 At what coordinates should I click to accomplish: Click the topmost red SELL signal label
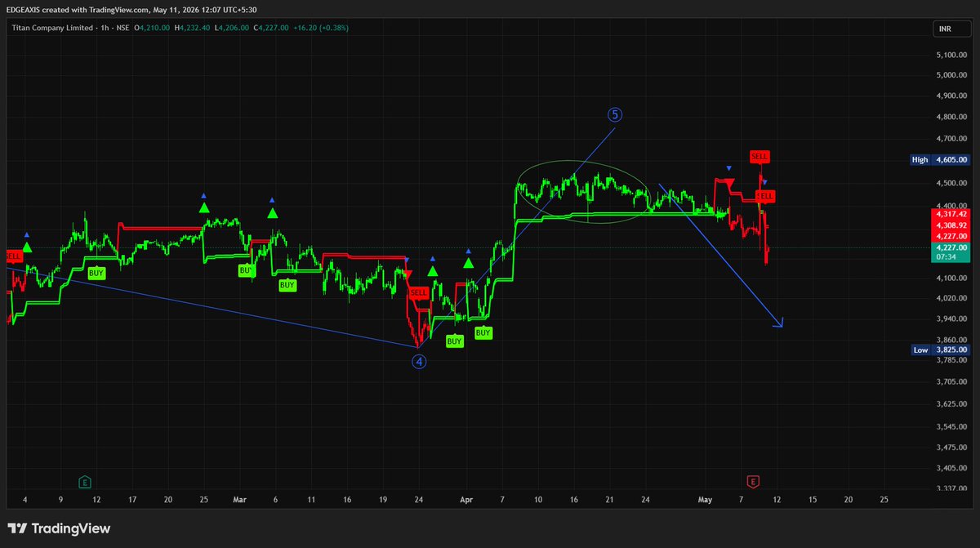pos(759,156)
